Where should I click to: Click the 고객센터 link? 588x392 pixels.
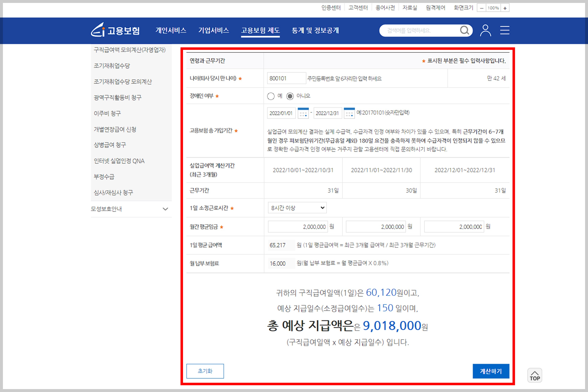358,8
